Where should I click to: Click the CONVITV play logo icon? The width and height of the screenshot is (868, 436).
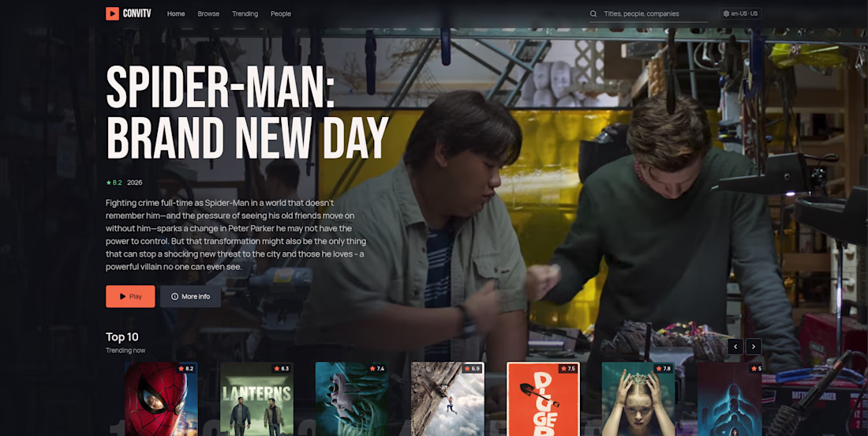(112, 14)
